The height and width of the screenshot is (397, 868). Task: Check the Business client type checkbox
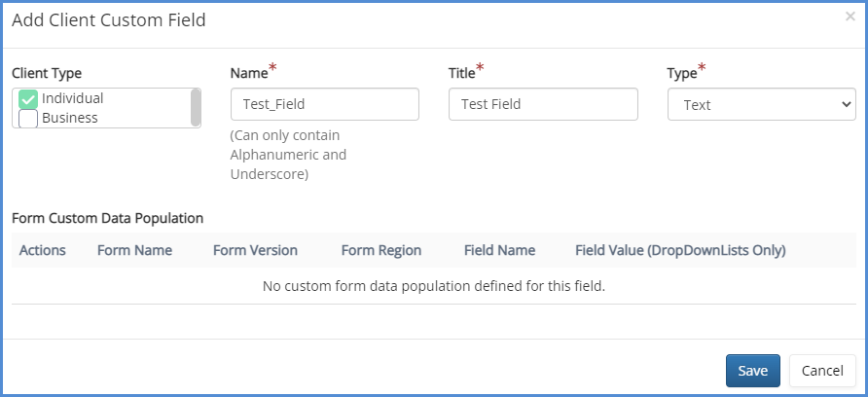coord(28,119)
